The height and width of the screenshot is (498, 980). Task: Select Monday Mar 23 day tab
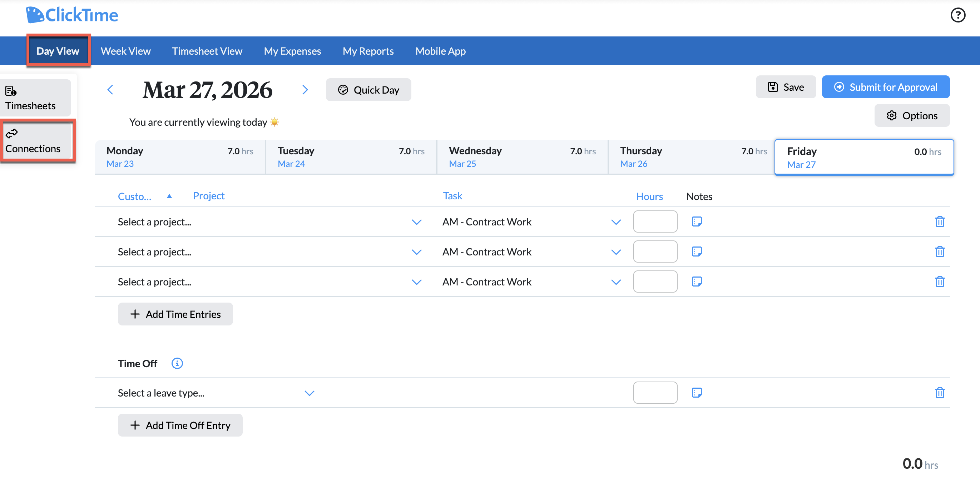(180, 157)
